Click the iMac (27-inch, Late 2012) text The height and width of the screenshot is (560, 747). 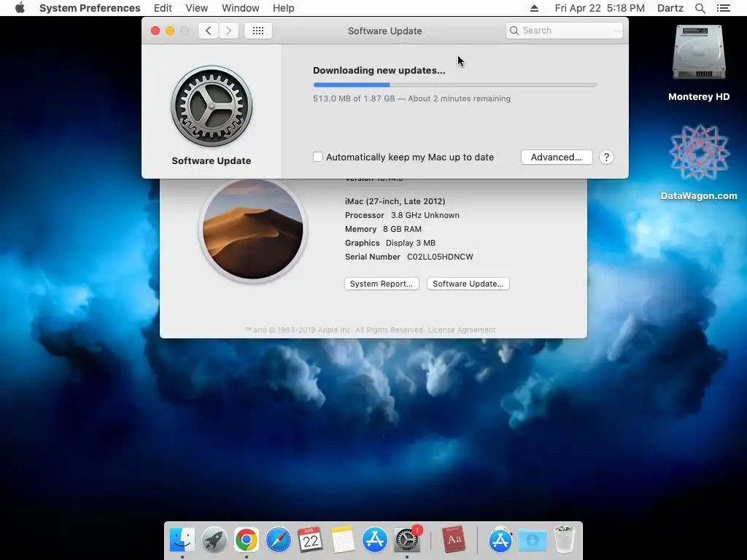point(395,201)
